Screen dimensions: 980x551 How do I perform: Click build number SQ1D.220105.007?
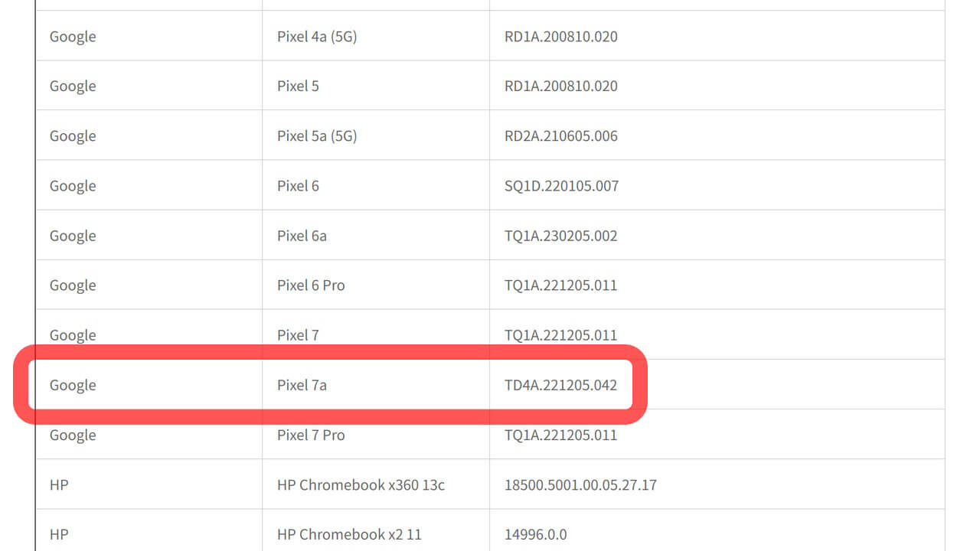coord(561,186)
